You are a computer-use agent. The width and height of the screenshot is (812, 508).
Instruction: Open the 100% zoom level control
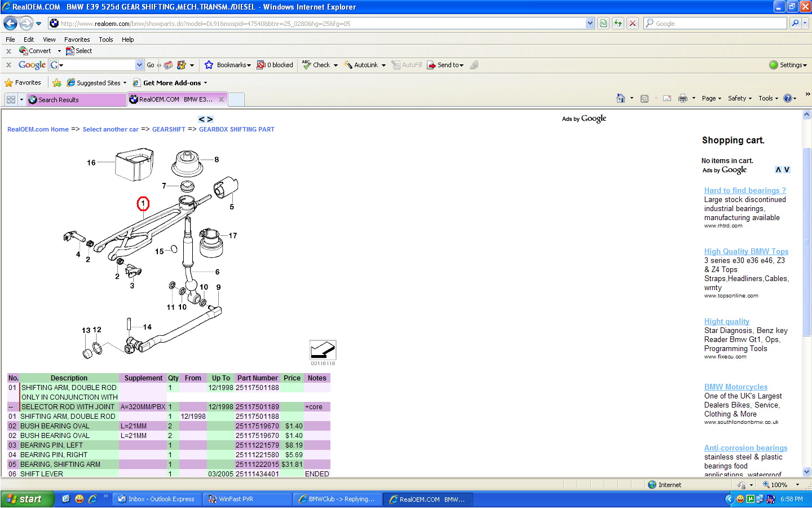781,485
